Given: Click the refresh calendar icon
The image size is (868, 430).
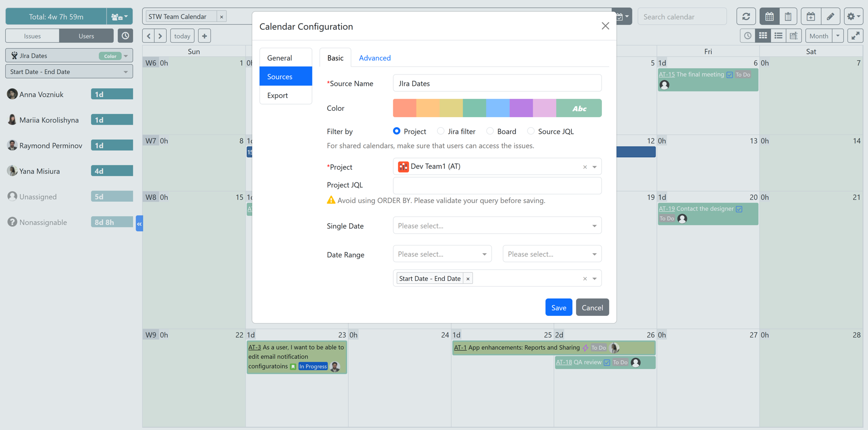Looking at the screenshot, I should click(x=746, y=16).
